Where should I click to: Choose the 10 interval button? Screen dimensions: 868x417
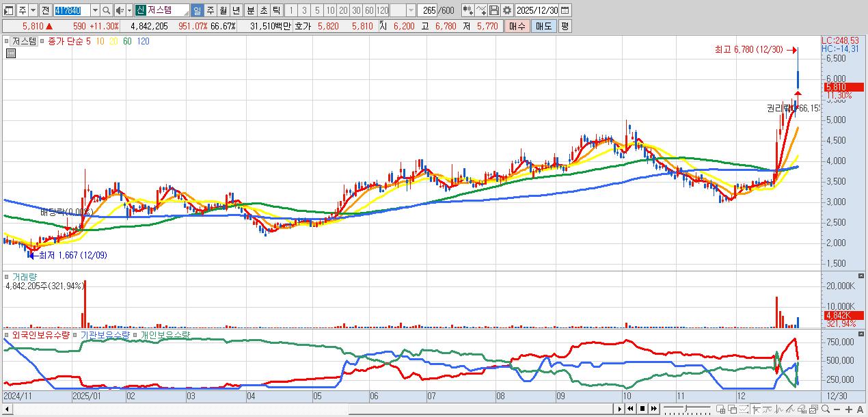point(330,10)
